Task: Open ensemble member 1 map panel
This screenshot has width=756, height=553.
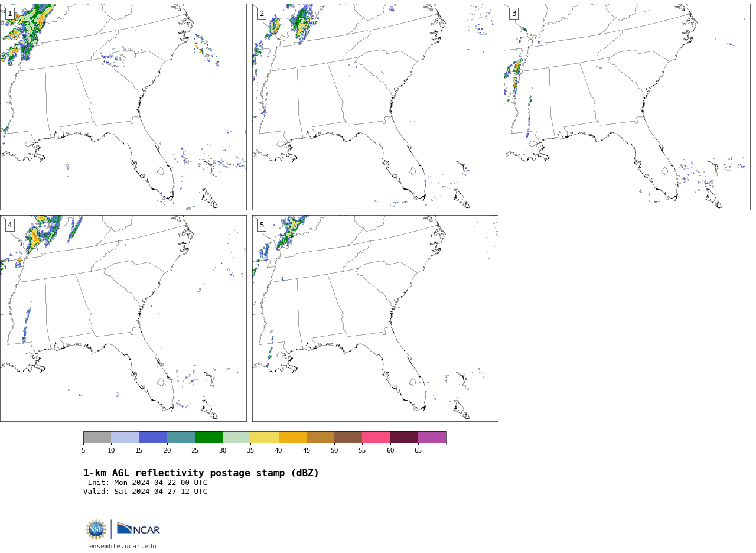Action: pyautogui.click(x=123, y=107)
